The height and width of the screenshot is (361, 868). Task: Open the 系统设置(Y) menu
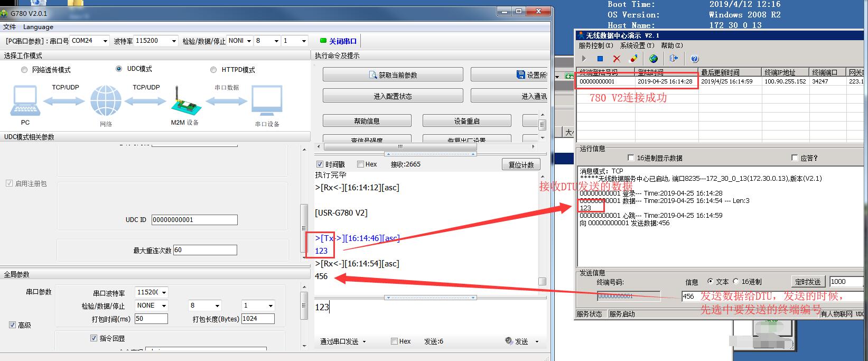[637, 46]
